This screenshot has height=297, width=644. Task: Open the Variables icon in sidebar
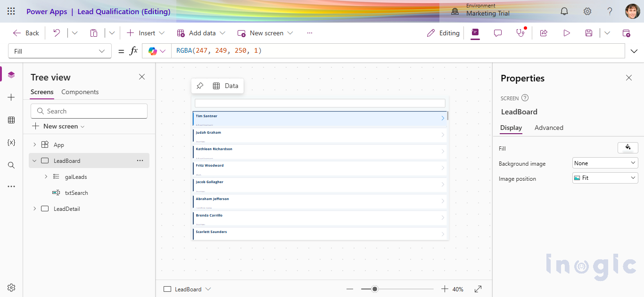pos(11,142)
